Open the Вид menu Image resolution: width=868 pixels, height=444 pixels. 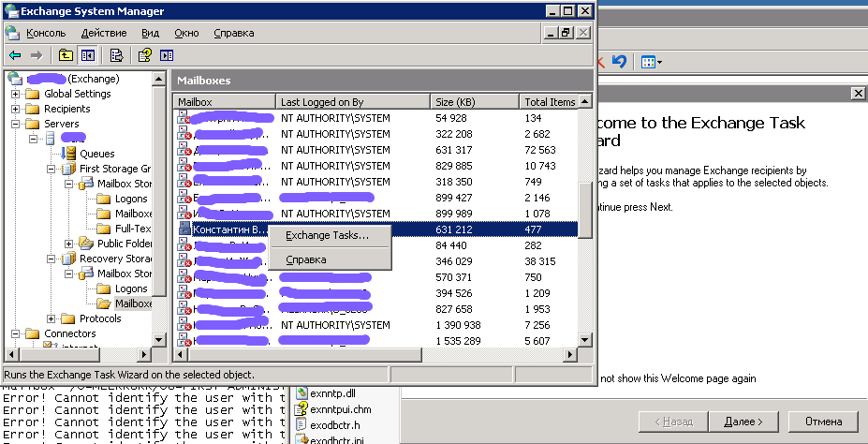tap(150, 33)
